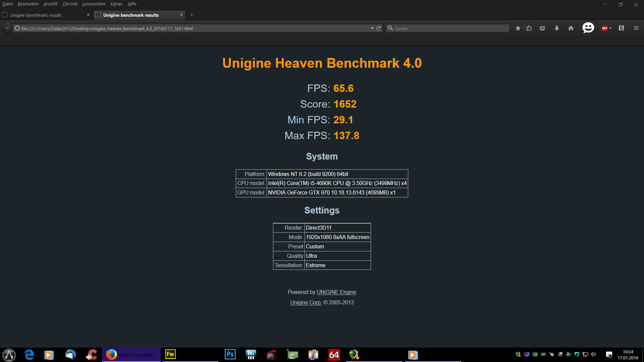
Task: Show bookmarks list icon
Action: pos(529,28)
